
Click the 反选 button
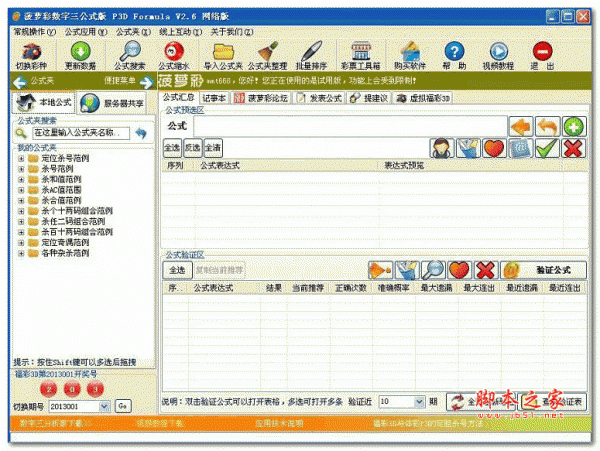tap(192, 148)
